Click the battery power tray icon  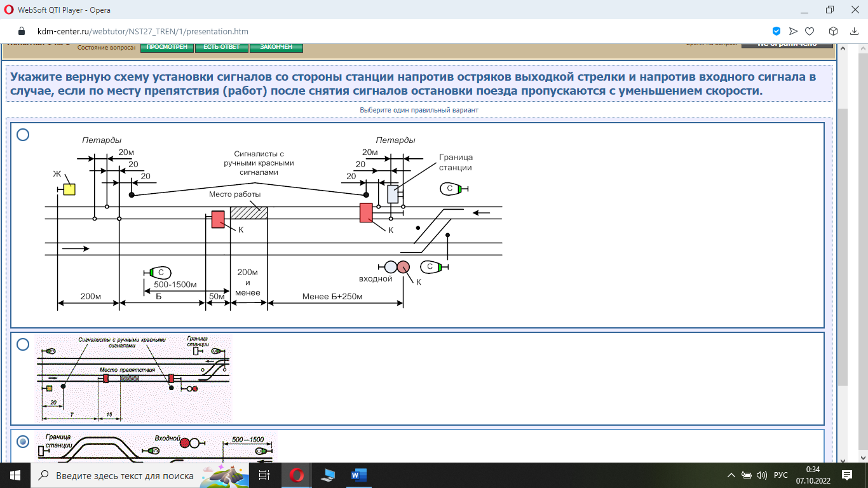(x=747, y=475)
